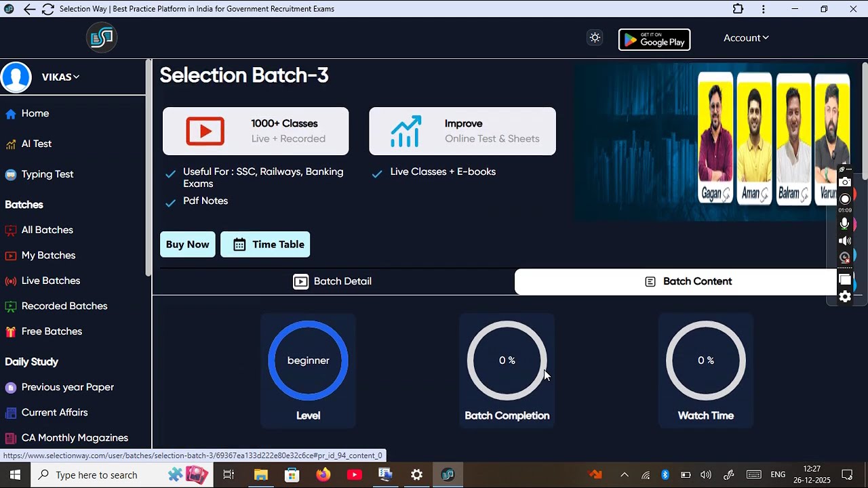The width and height of the screenshot is (868, 488).
Task: Open the Time Table button
Action: [265, 245]
